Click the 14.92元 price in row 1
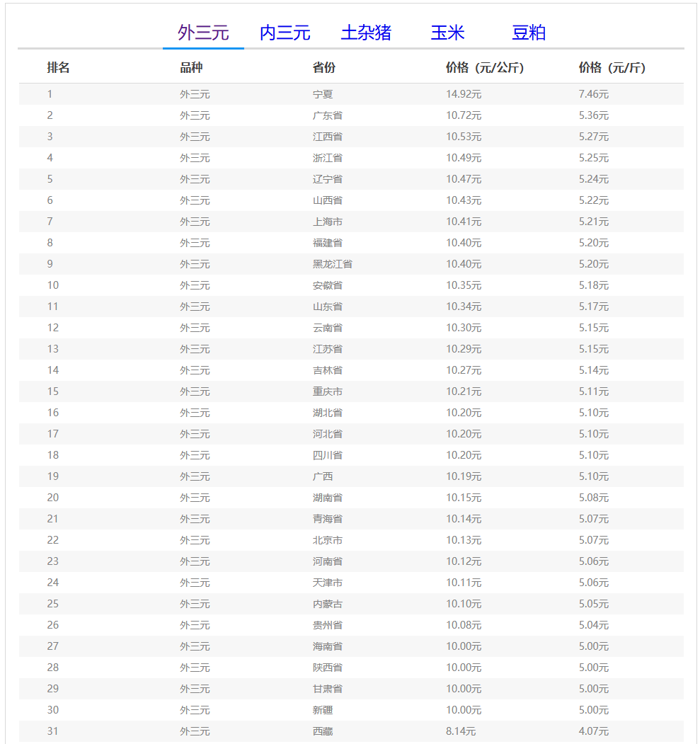700x744 pixels. (x=464, y=94)
